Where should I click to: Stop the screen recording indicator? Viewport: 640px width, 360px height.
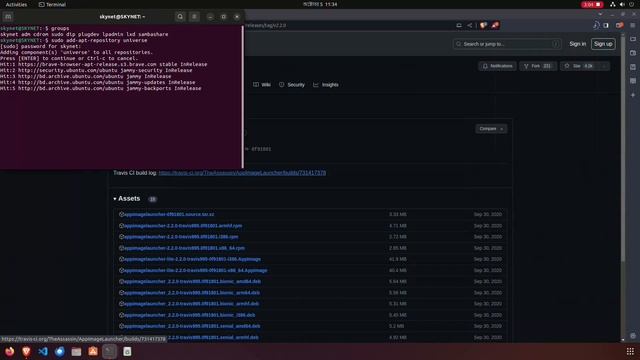point(592,4)
